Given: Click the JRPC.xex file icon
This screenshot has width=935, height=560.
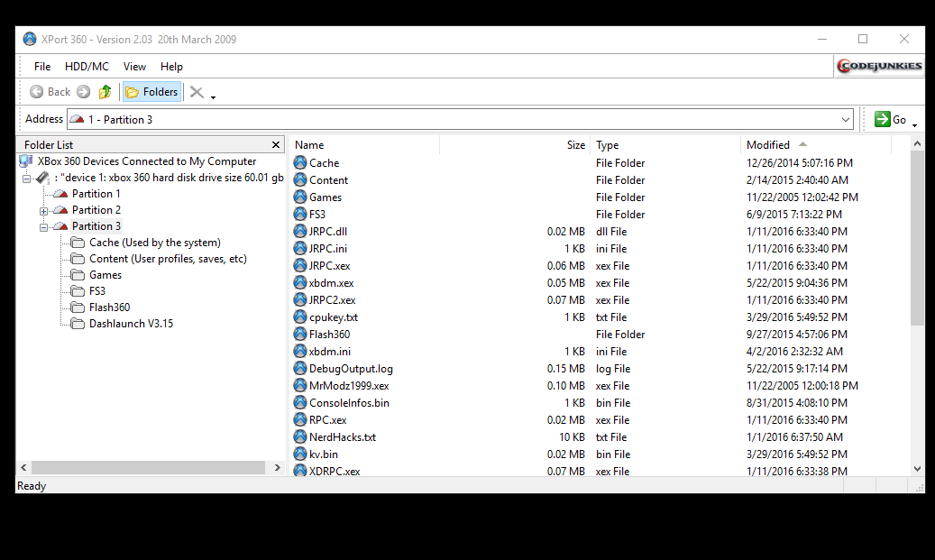Looking at the screenshot, I should 300,265.
